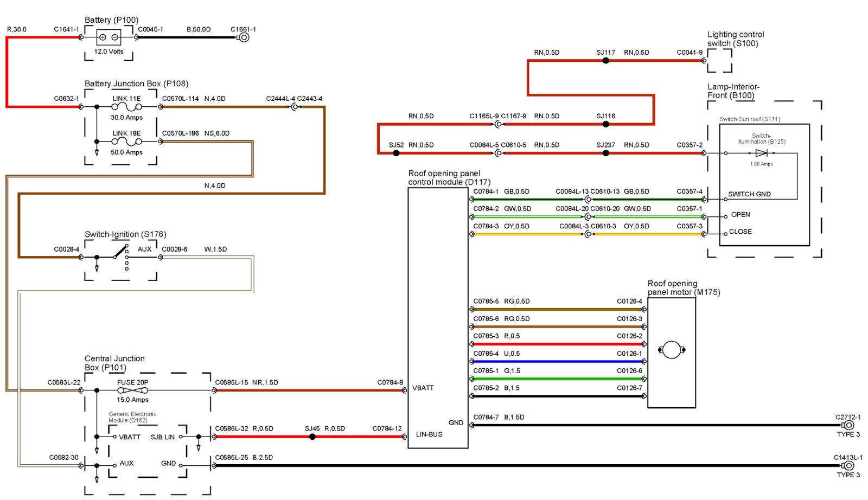Click the roof opening panel motor symbol

(671, 350)
